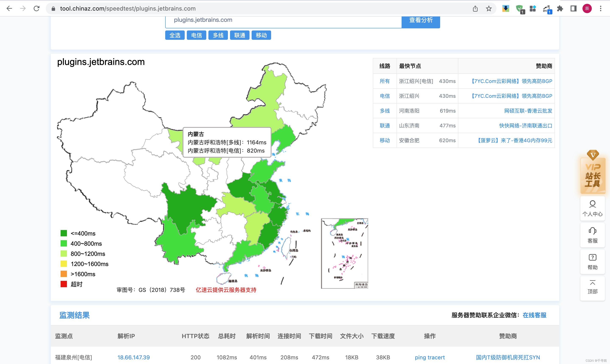The width and height of the screenshot is (610, 364).
Task: Open the Chrome profile avatar
Action: pyautogui.click(x=587, y=9)
